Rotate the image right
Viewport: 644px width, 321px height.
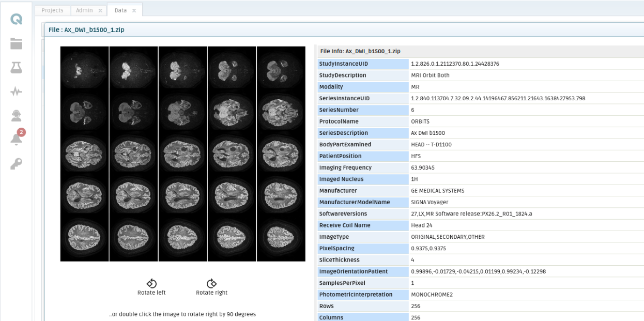point(211,284)
